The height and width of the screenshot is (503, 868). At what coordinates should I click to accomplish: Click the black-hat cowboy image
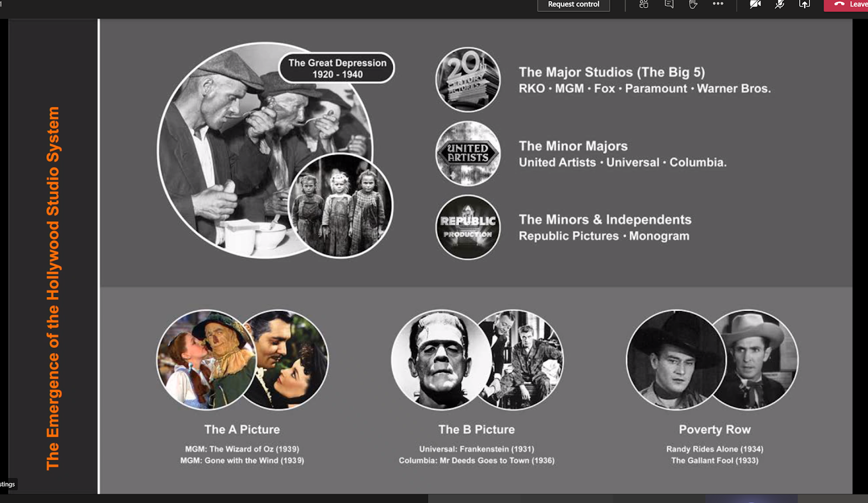676,360
